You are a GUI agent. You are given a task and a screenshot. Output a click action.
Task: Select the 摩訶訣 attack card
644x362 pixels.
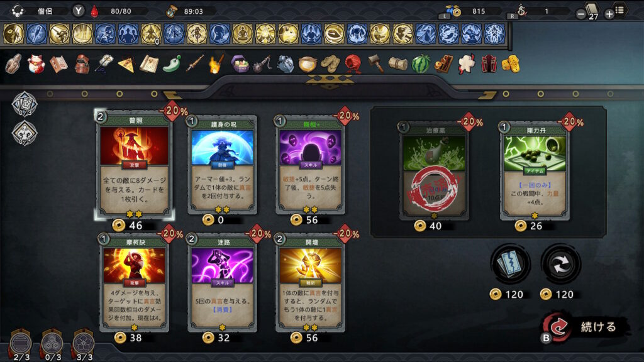(x=135, y=283)
